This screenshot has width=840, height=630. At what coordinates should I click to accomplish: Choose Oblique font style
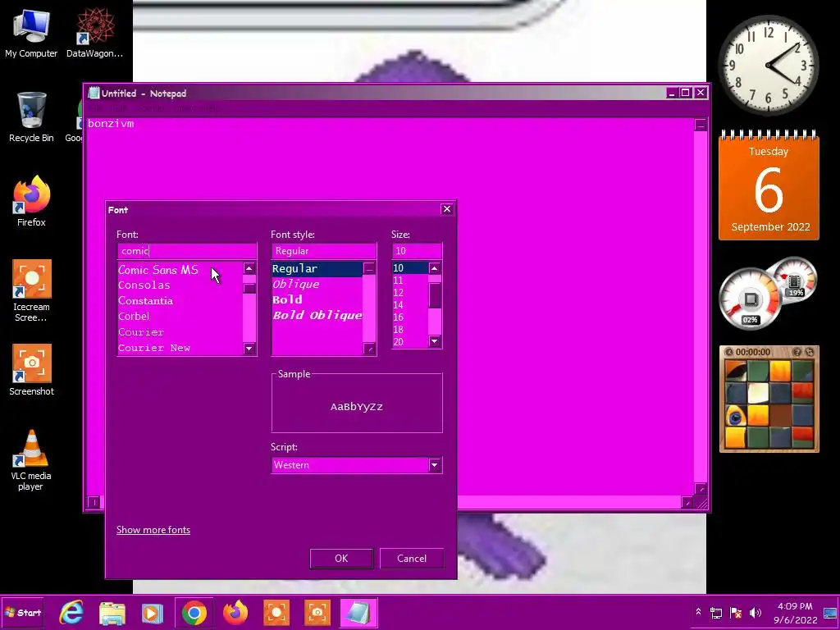tap(317, 284)
